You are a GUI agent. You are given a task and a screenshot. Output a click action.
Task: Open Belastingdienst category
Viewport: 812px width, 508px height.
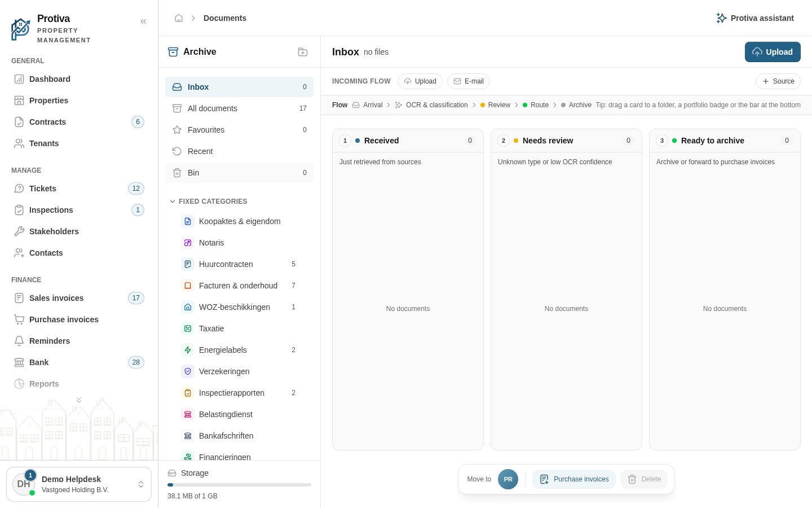239,414
